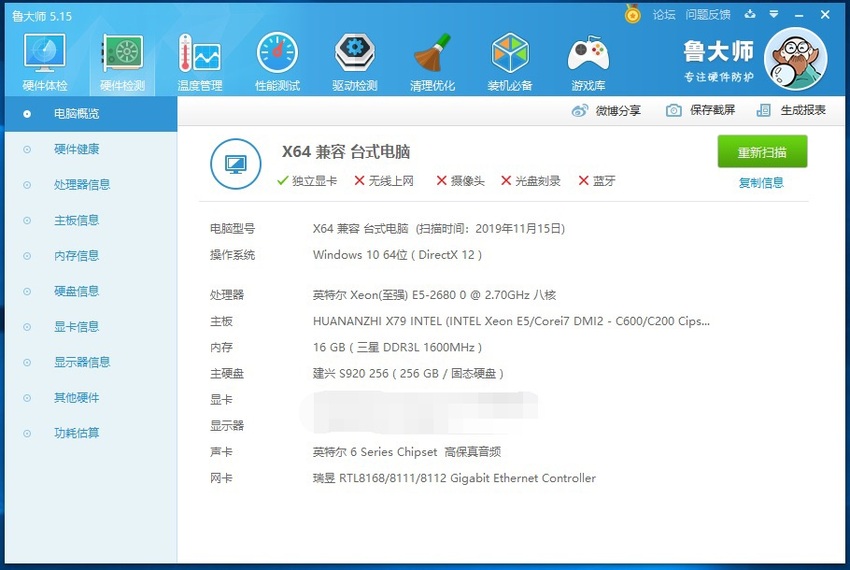Click the 鲁大师 mascot avatar

tap(796, 59)
